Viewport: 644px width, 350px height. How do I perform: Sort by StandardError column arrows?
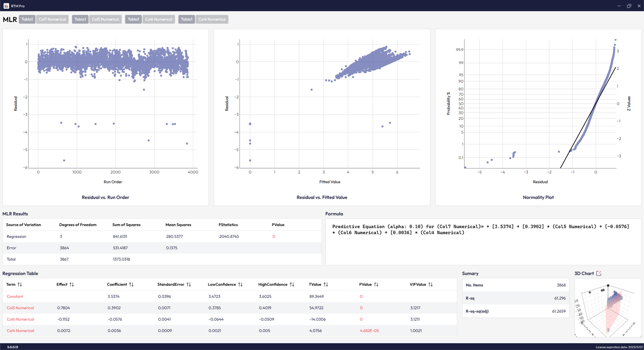pyautogui.click(x=189, y=284)
